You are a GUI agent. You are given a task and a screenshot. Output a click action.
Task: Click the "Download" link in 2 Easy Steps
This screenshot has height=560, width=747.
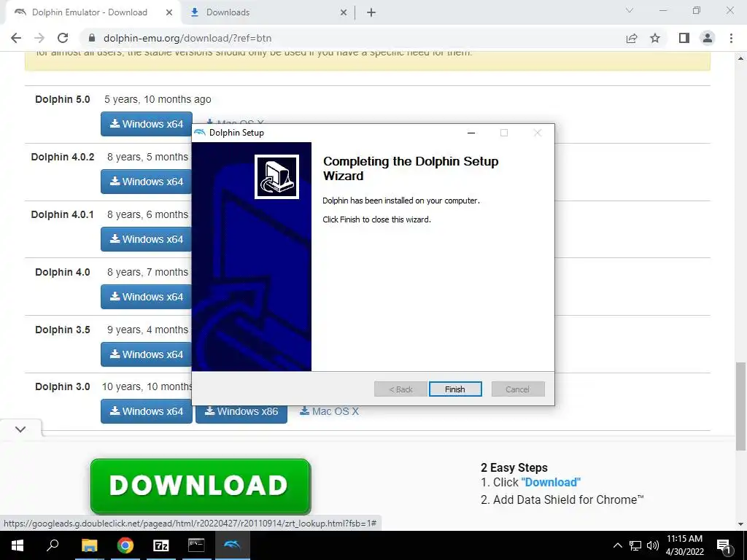coord(551,483)
